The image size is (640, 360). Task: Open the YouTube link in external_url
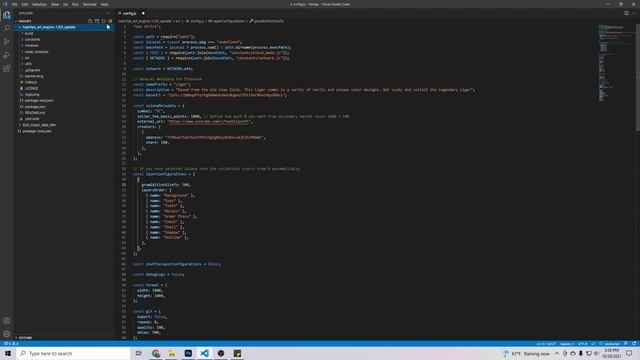(x=208, y=122)
